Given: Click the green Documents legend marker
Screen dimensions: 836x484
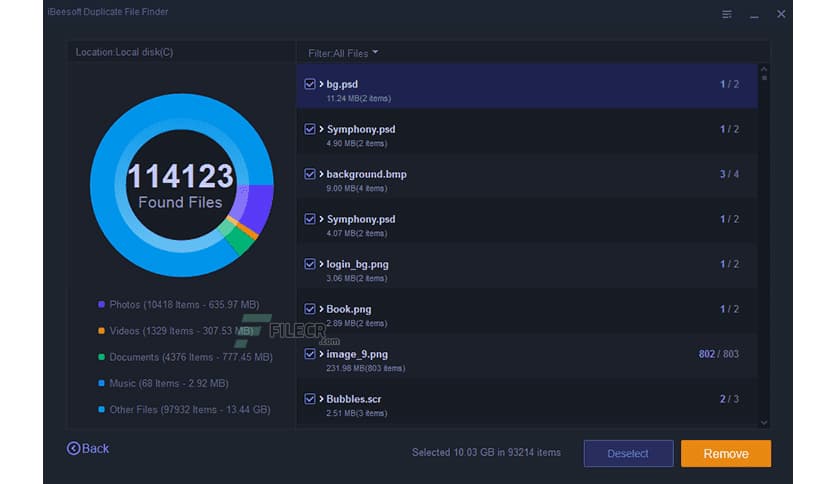Looking at the screenshot, I should pos(102,357).
